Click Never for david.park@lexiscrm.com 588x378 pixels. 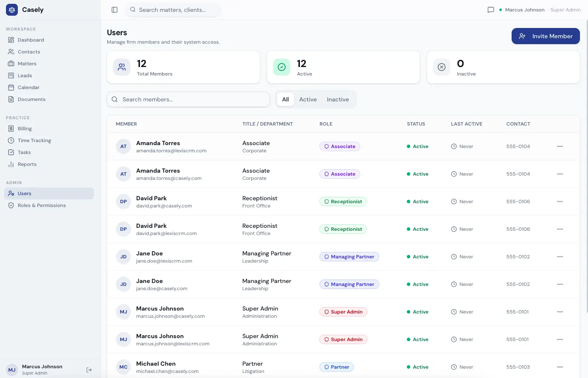pos(462,229)
